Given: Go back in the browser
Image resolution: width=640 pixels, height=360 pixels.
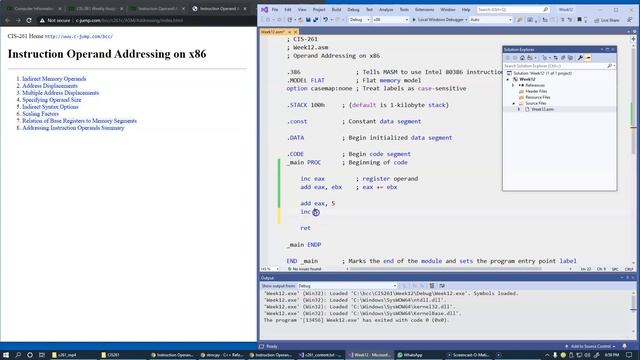Looking at the screenshot, I should click(7, 20).
